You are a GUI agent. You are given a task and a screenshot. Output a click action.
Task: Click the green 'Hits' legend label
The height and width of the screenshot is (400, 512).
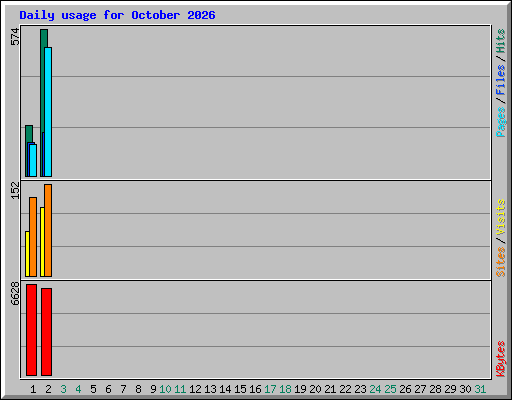tap(501, 41)
